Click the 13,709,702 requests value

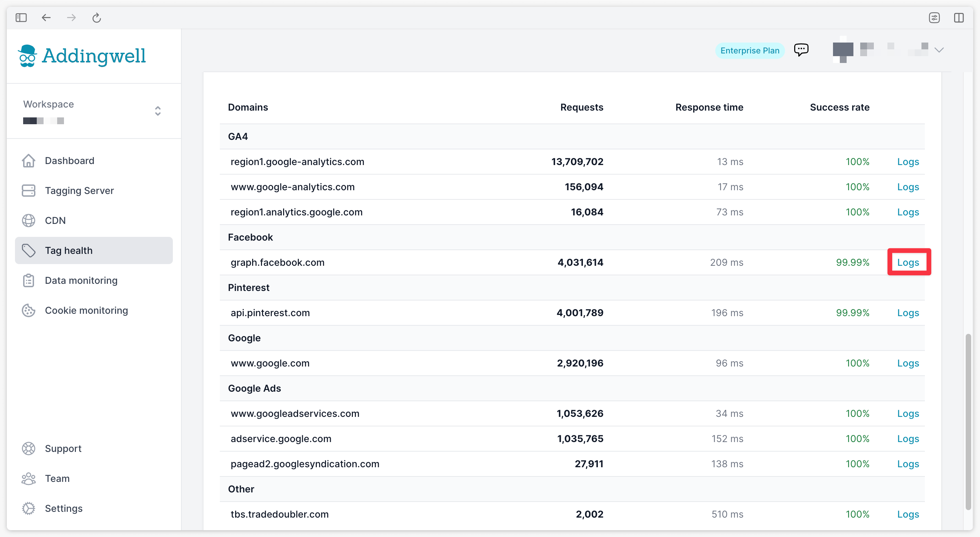coord(577,162)
